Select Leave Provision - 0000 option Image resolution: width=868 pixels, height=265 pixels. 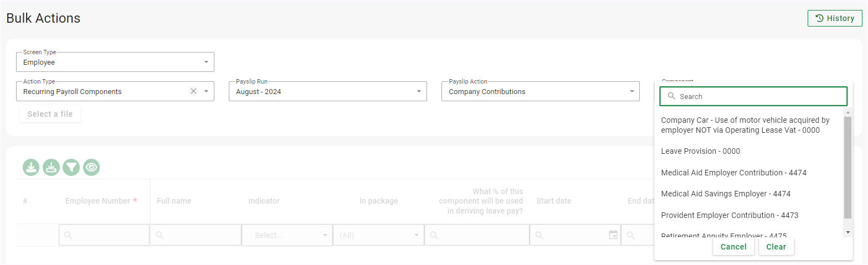[700, 151]
